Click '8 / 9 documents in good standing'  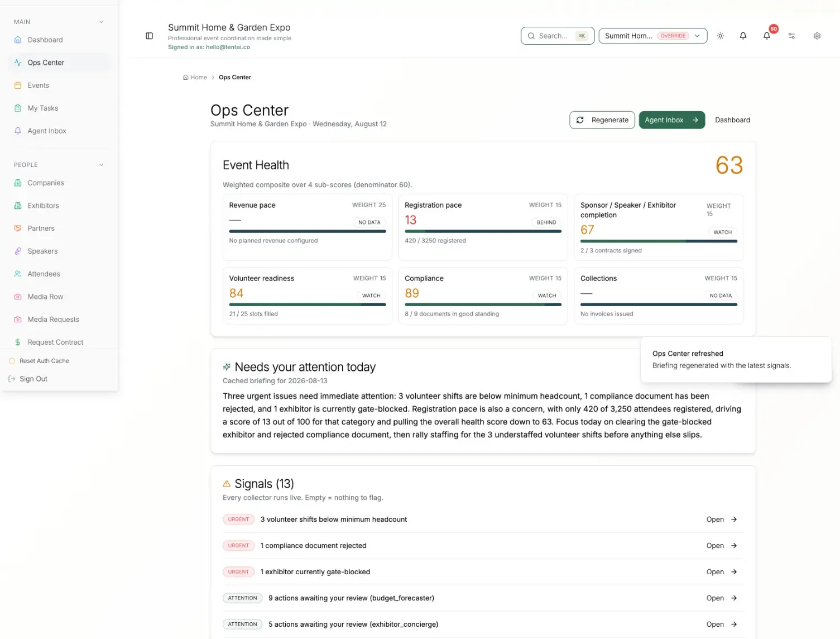point(452,314)
